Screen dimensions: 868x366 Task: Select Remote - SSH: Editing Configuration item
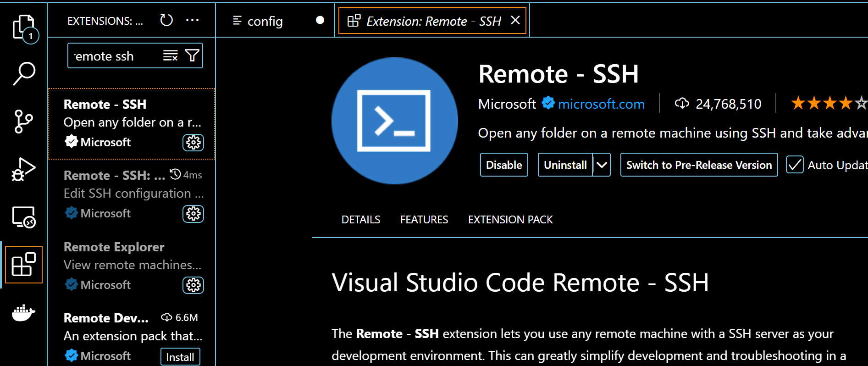coord(132,195)
